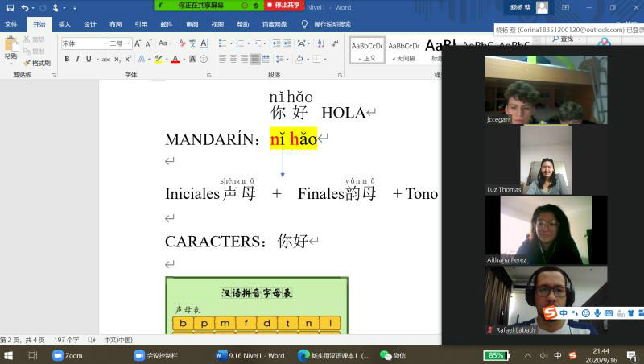The image size is (644, 364).
Task: Open the 插入 (Insert) ribbon tab
Action: coord(64,24)
